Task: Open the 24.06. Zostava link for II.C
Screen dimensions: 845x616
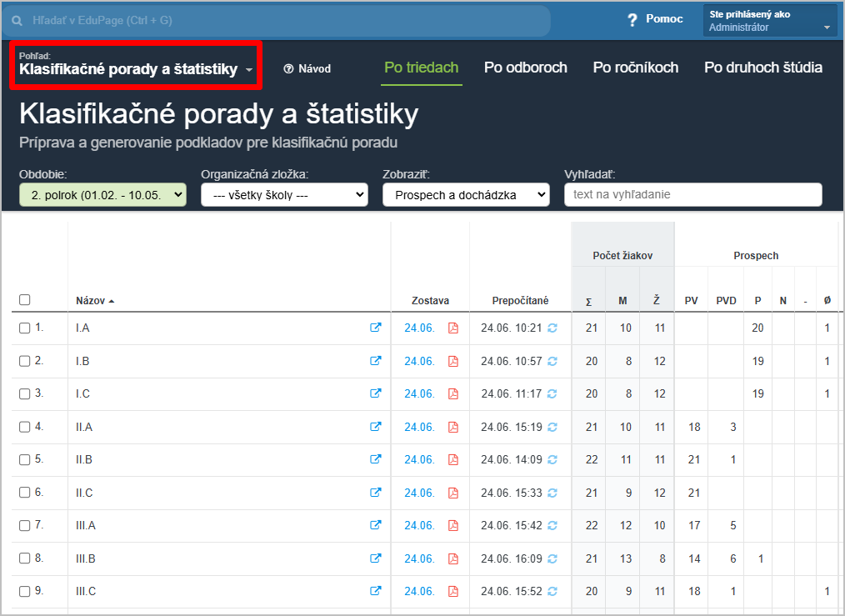Action: (419, 493)
